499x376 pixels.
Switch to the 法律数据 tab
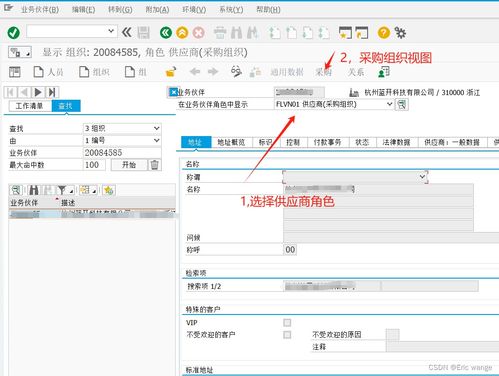coord(397,142)
